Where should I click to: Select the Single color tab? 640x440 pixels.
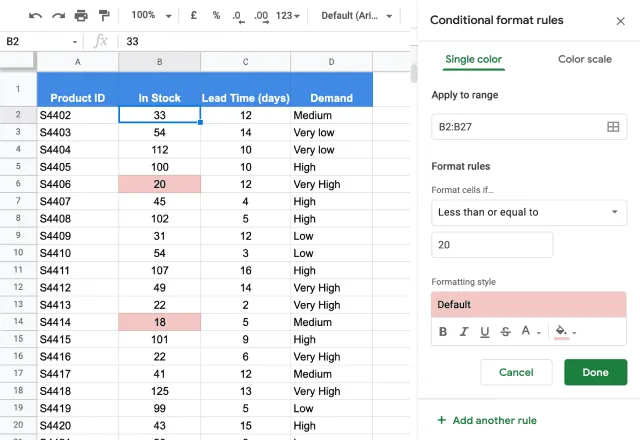click(x=473, y=60)
